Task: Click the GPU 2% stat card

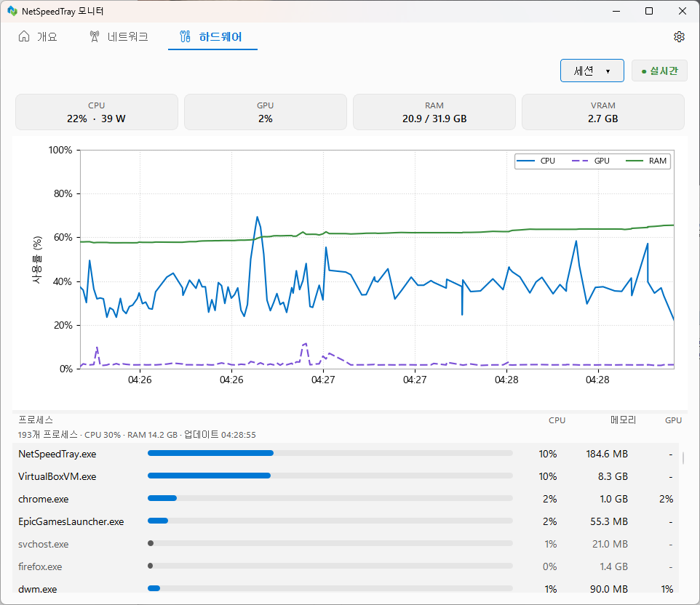Action: [265, 112]
